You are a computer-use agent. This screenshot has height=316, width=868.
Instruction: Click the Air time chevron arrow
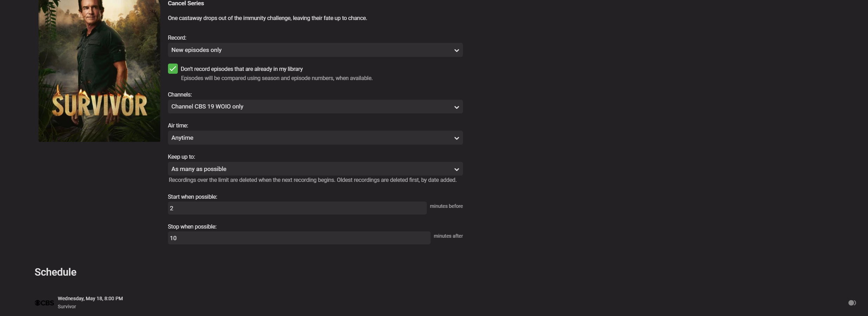[456, 138]
